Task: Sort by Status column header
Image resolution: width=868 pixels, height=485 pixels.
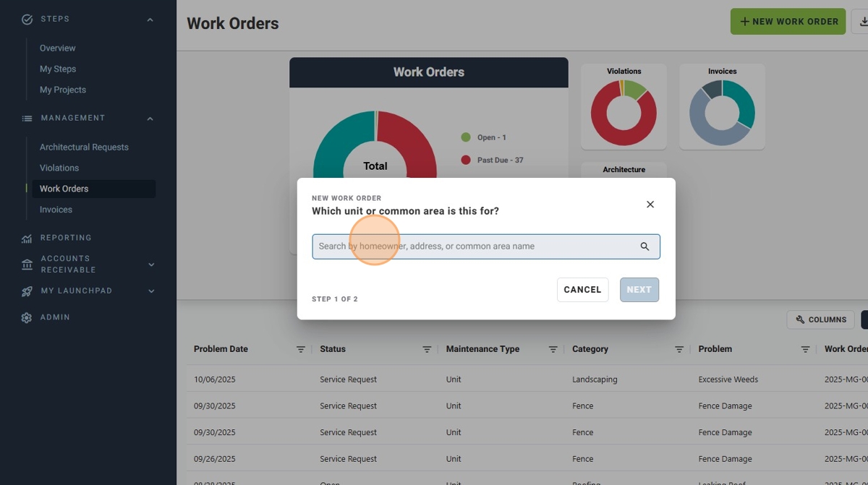Action: pyautogui.click(x=333, y=349)
